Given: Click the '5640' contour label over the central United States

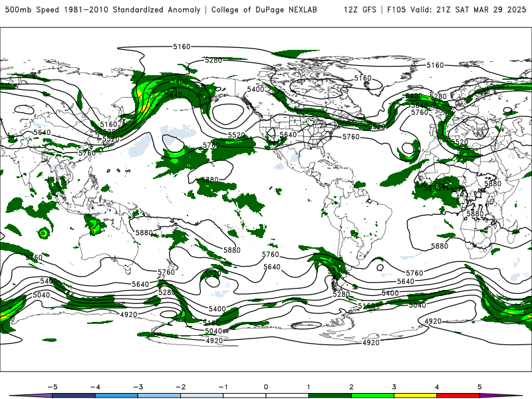Looking at the screenshot, I should click(288, 135).
